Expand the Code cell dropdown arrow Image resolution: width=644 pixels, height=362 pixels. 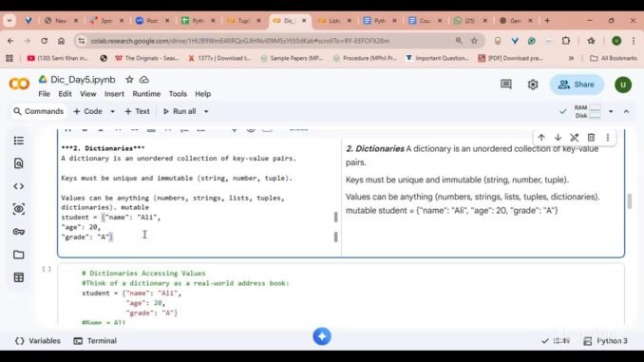[112, 111]
